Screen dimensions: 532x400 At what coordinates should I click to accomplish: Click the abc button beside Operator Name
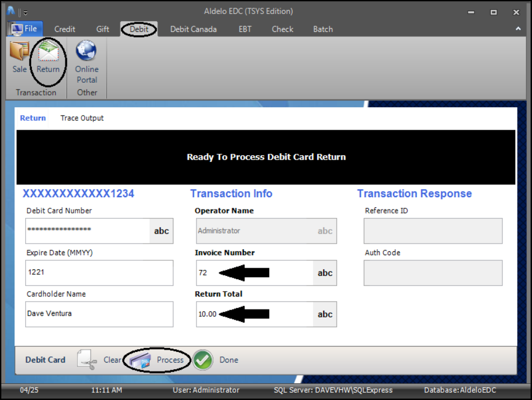(x=325, y=231)
